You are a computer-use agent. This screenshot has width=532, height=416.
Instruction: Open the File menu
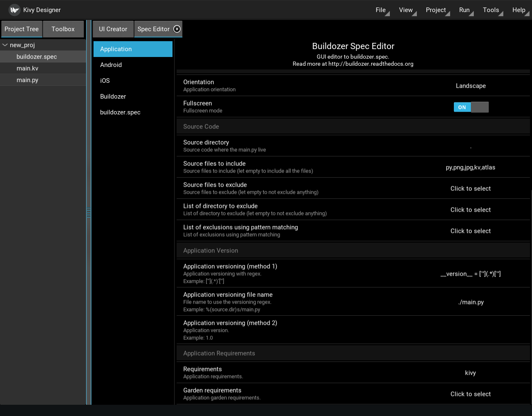pyautogui.click(x=381, y=10)
